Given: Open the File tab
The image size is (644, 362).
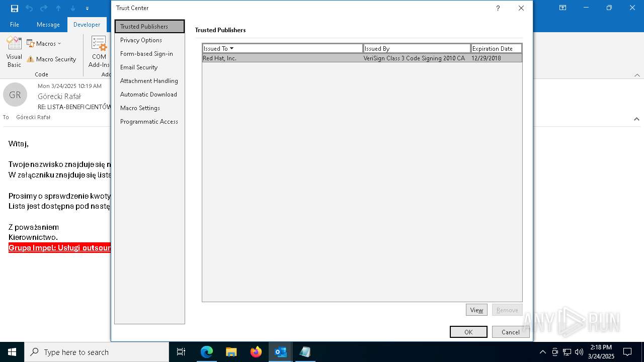Looking at the screenshot, I should (15, 24).
